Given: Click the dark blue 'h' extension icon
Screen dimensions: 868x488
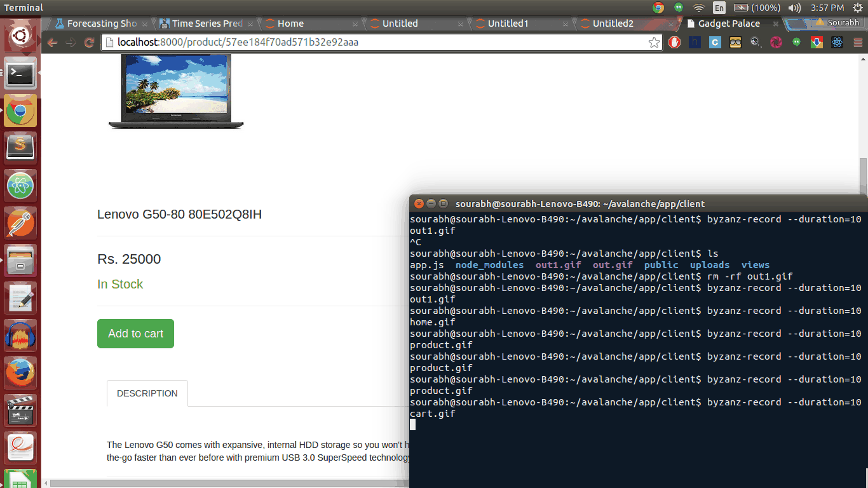Looking at the screenshot, I should coord(695,43).
